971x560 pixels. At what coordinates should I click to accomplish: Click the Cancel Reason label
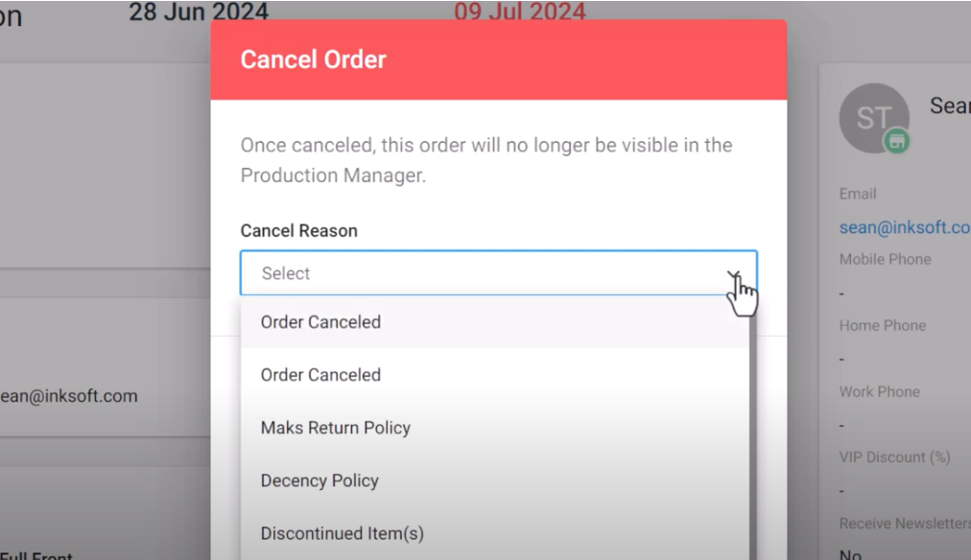coord(299,231)
